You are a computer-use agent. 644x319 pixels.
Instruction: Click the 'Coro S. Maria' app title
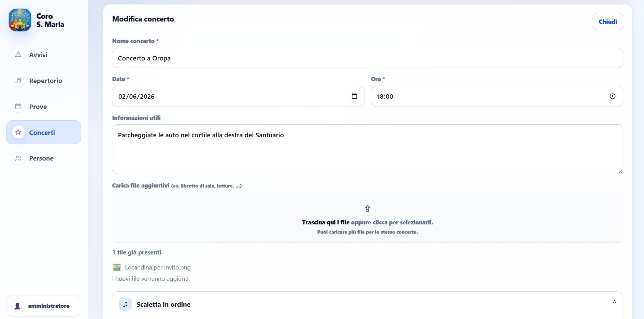pos(50,20)
